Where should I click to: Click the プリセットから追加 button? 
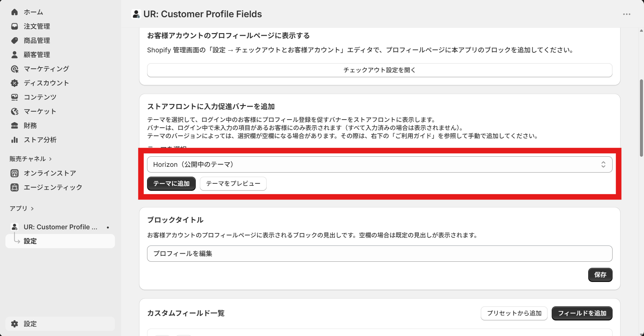(x=514, y=313)
